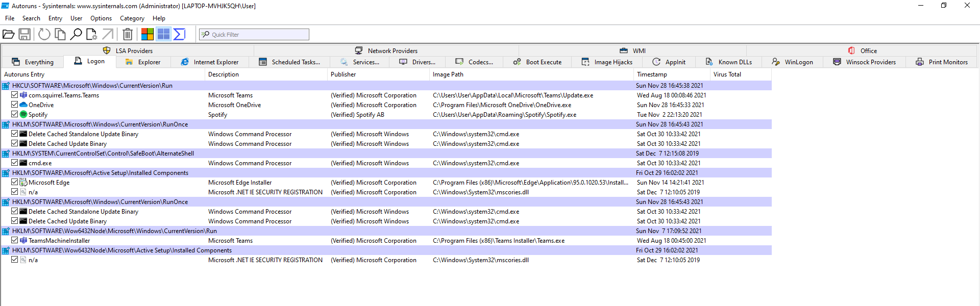This screenshot has height=306, width=980.
Task: Click into the Quick Filter field
Action: [254, 34]
